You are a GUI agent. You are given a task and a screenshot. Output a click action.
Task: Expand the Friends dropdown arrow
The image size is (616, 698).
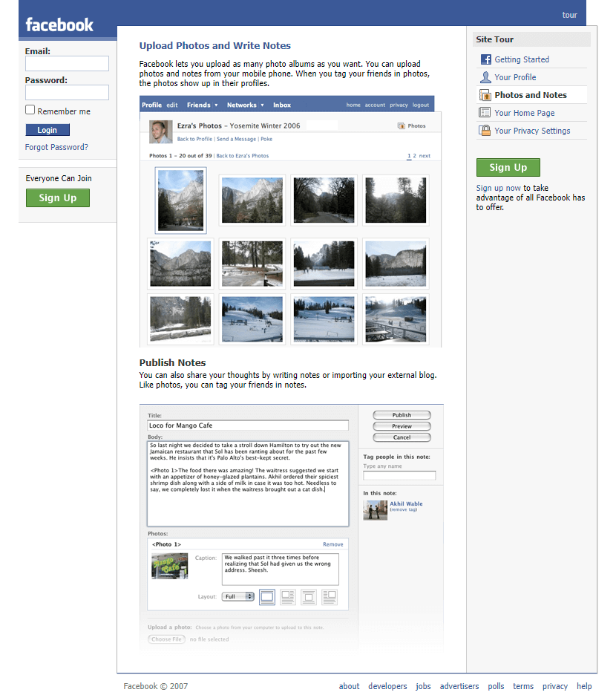pos(216,105)
